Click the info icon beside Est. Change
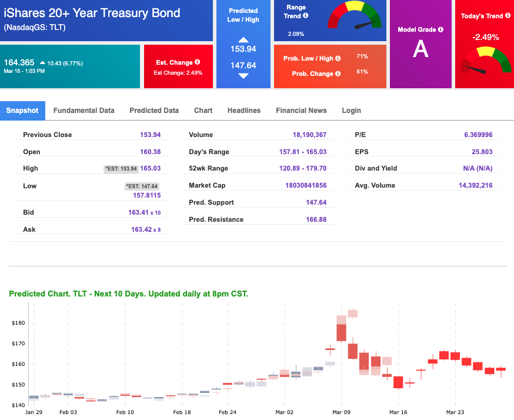 click(198, 62)
